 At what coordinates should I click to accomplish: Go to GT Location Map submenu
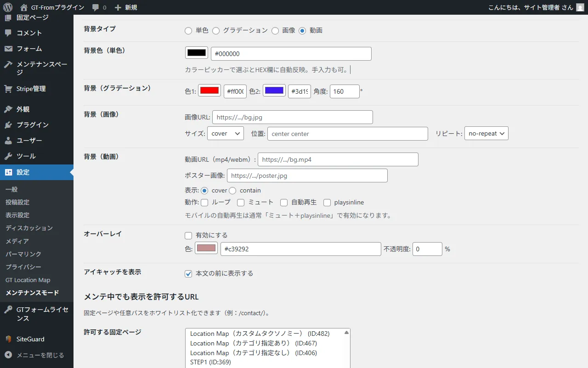[28, 280]
